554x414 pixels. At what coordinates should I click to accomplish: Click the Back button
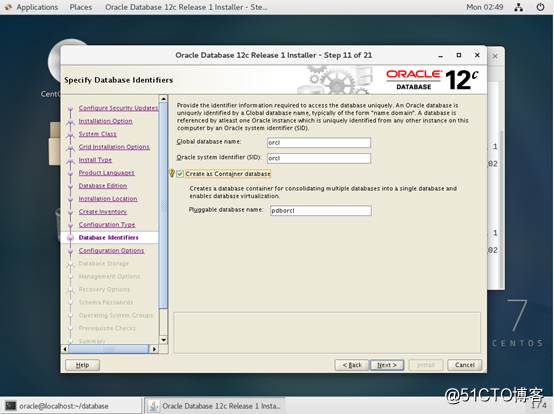[x=352, y=365]
